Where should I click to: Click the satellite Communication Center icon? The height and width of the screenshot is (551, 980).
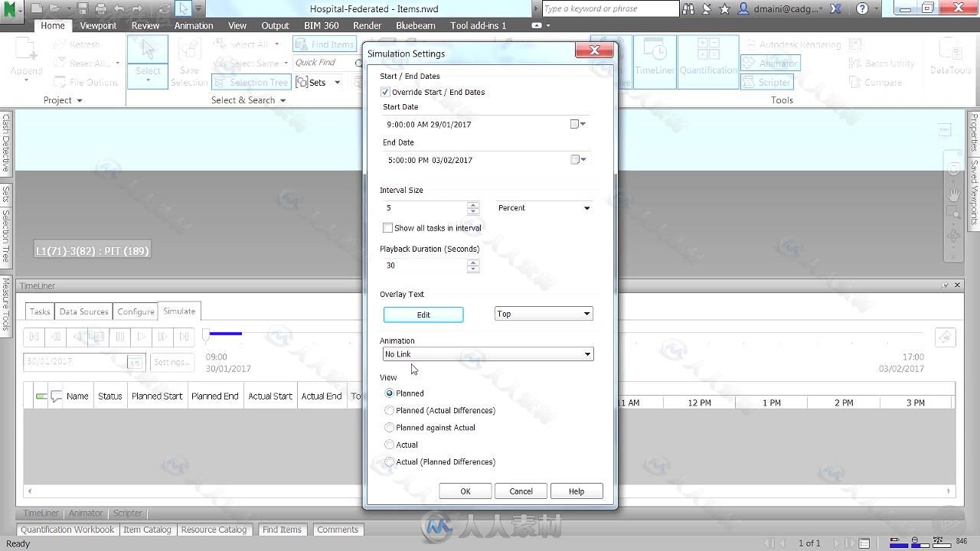tap(707, 9)
